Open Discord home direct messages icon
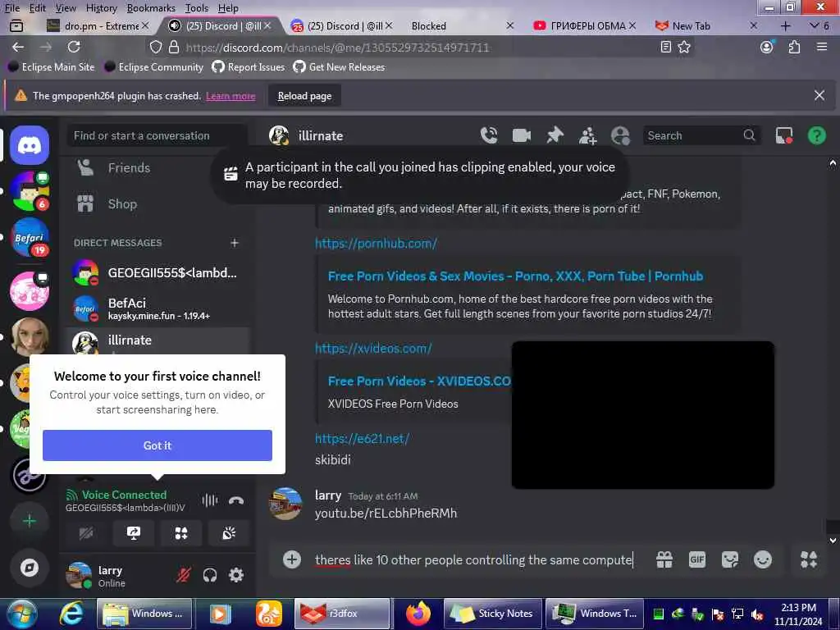 click(x=30, y=145)
